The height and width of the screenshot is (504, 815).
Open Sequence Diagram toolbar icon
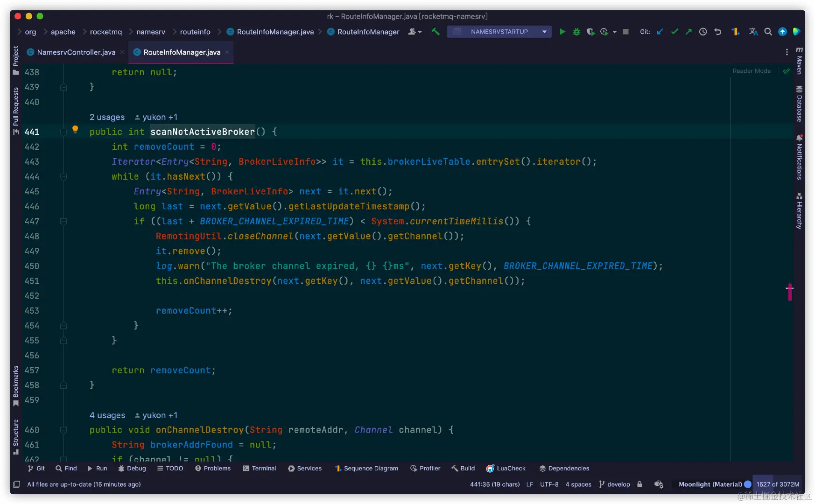point(736,32)
